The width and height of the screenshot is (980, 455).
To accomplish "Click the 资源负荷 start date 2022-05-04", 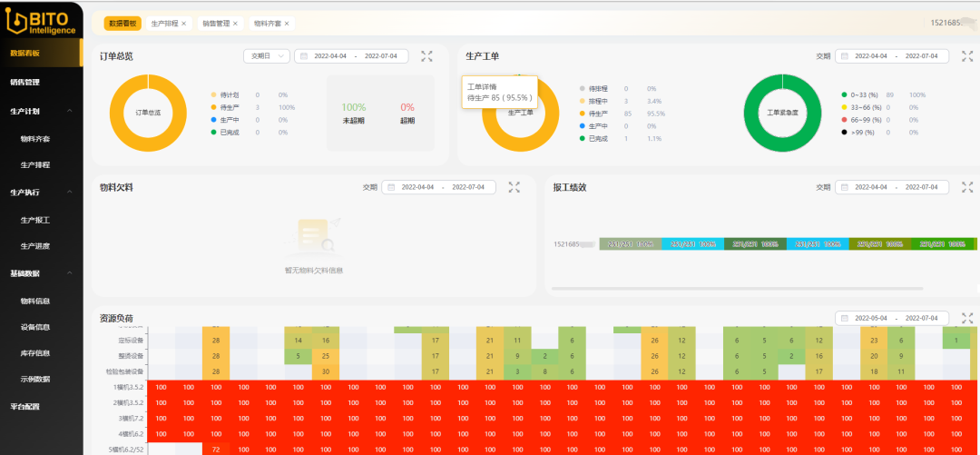I will 871,318.
